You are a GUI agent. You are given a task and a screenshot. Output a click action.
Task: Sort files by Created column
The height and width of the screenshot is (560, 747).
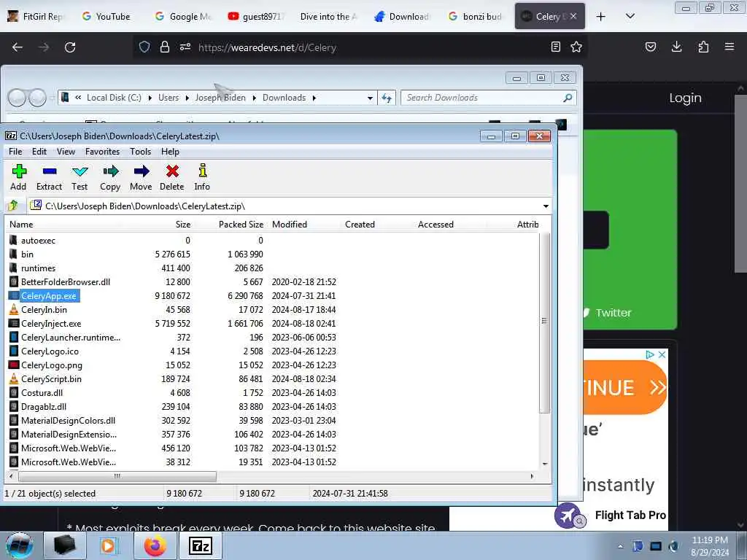tap(360, 225)
